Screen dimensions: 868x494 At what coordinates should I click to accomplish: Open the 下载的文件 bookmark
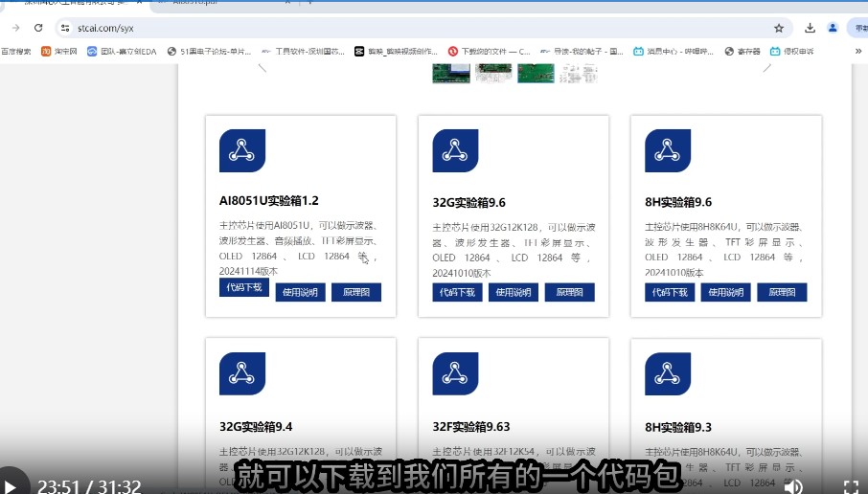tap(490, 52)
